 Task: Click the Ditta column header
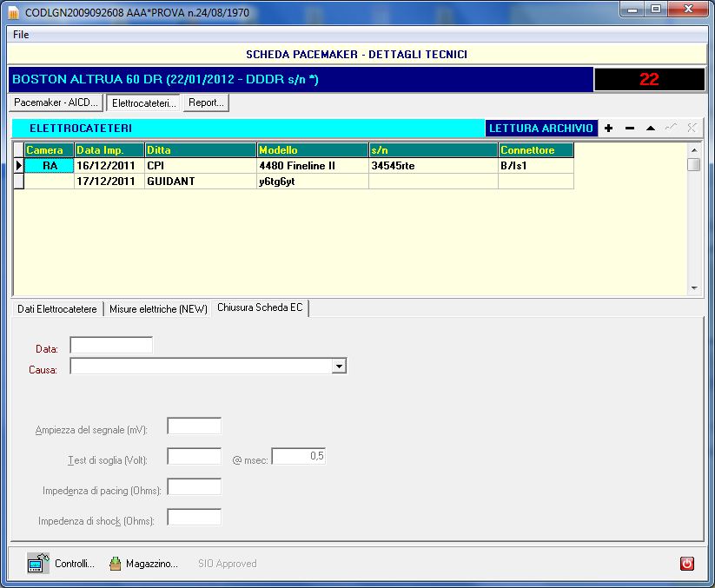(x=201, y=150)
